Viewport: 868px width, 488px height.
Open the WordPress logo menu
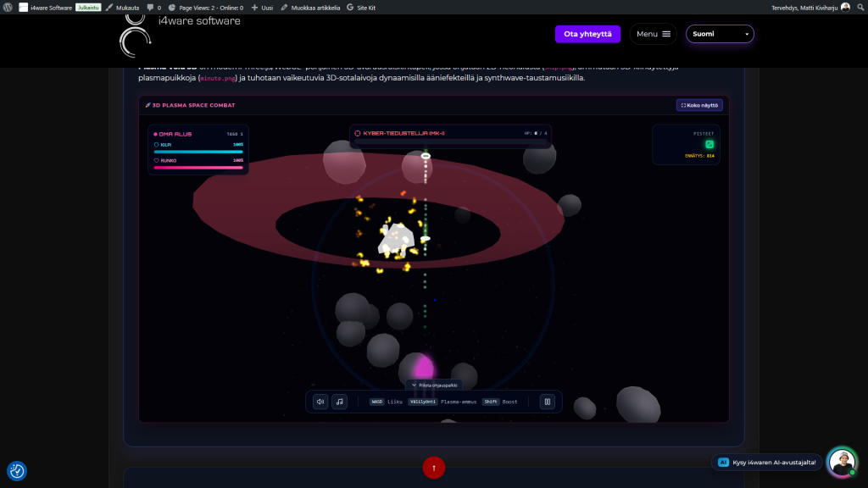[8, 7]
